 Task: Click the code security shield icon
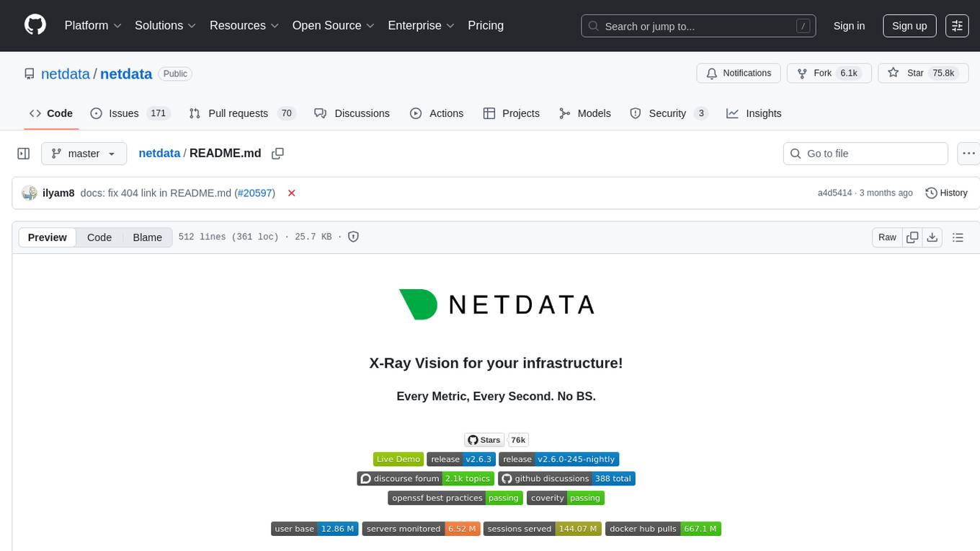point(354,237)
